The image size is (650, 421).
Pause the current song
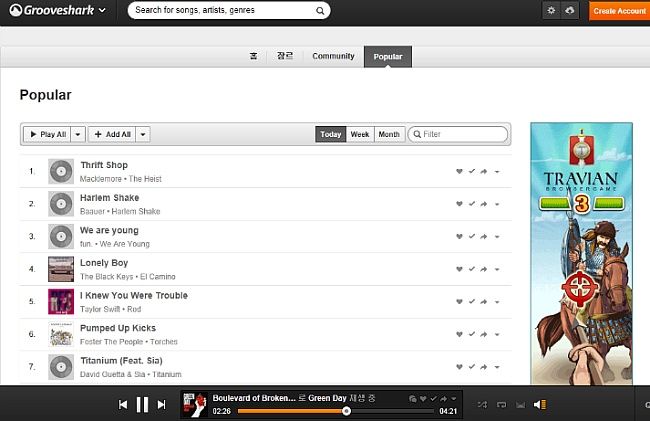coord(142,404)
